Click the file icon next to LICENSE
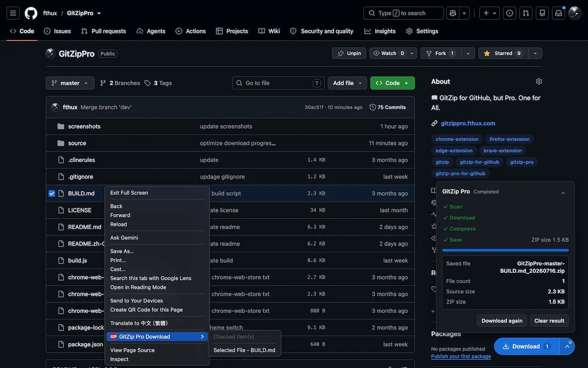The width and height of the screenshot is (588, 368). point(61,210)
